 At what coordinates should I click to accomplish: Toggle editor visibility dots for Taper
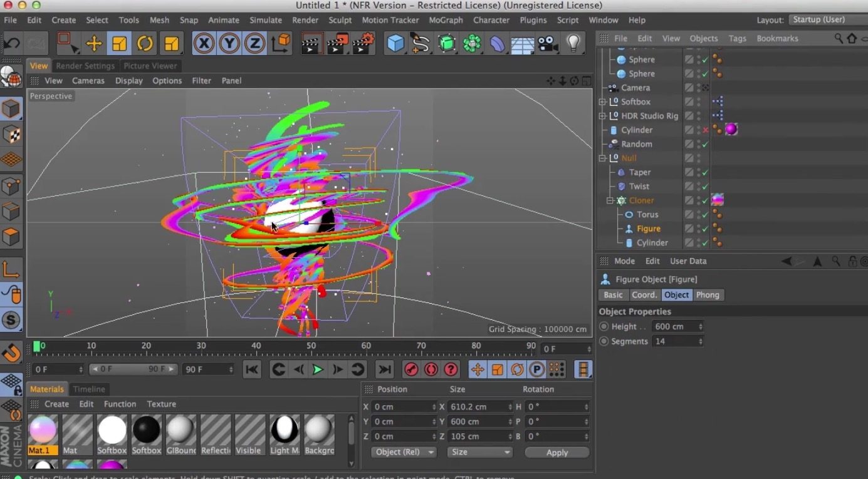[x=699, y=172]
